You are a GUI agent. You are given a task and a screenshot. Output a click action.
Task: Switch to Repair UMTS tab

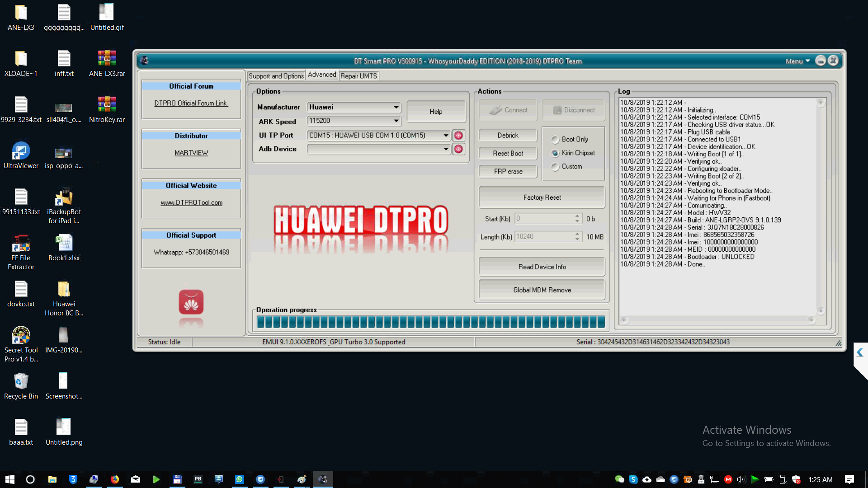(359, 76)
